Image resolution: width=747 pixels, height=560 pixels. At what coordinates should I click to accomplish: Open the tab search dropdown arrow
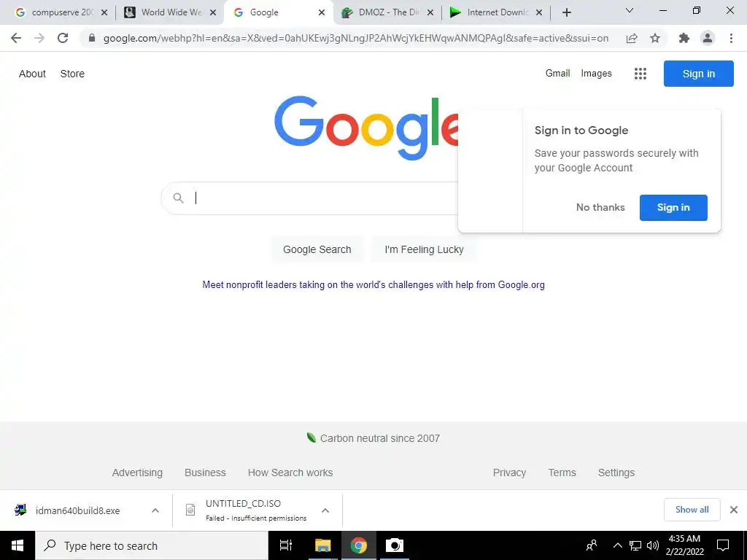630,10
